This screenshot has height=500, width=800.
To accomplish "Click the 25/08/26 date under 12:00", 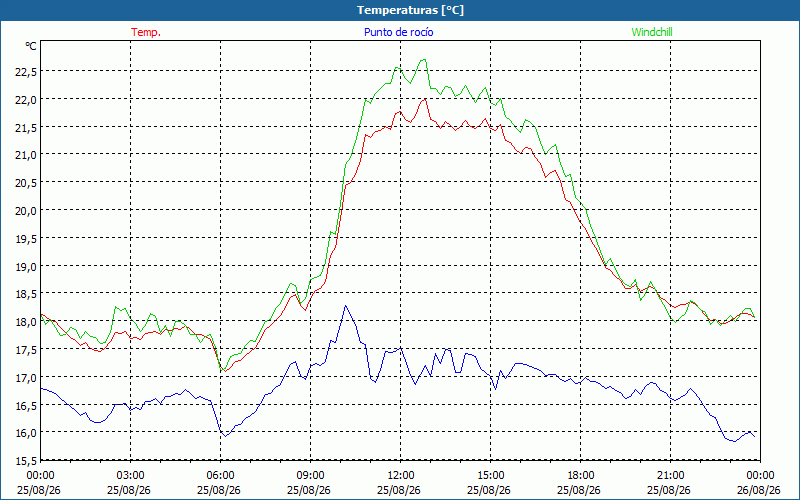I will (399, 490).
